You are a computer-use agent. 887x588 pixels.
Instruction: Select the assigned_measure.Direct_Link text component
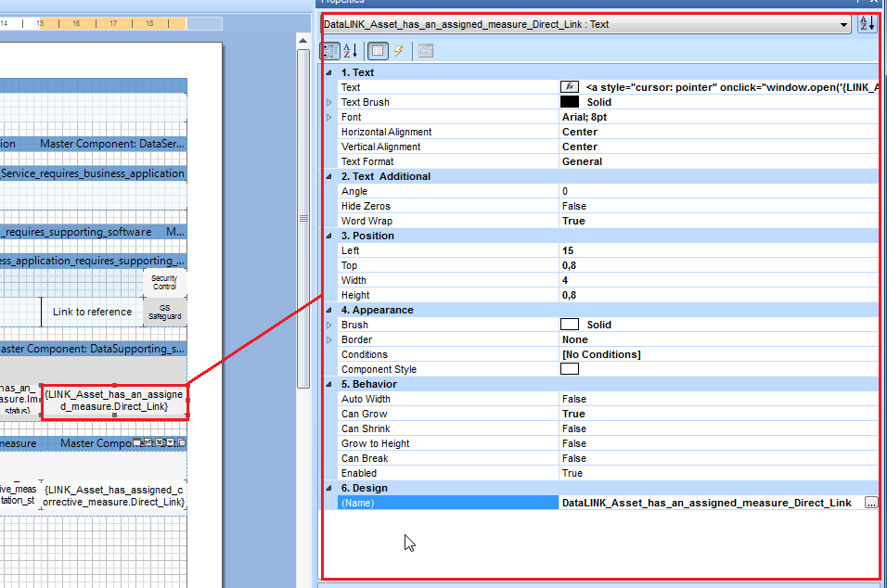(114, 401)
